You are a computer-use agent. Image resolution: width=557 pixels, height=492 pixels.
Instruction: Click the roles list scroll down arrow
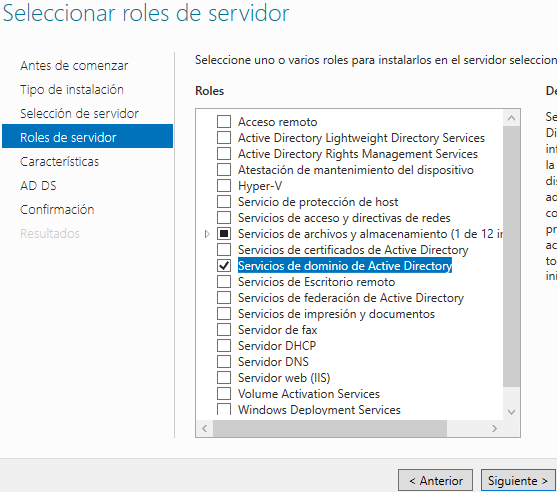pos(512,412)
